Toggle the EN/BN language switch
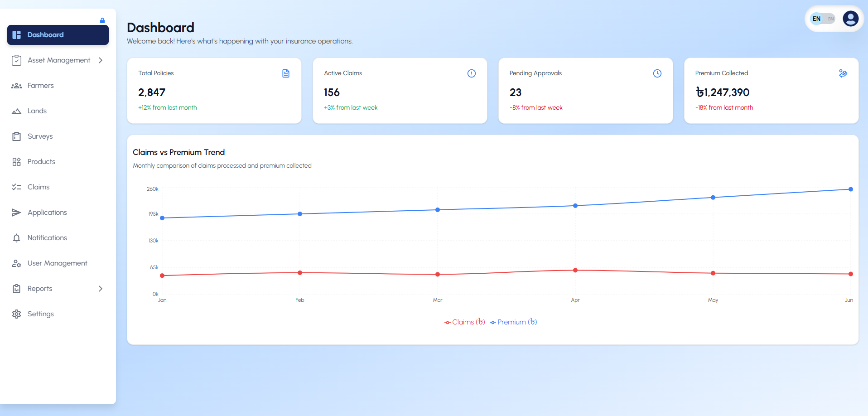868x416 pixels. [823, 19]
